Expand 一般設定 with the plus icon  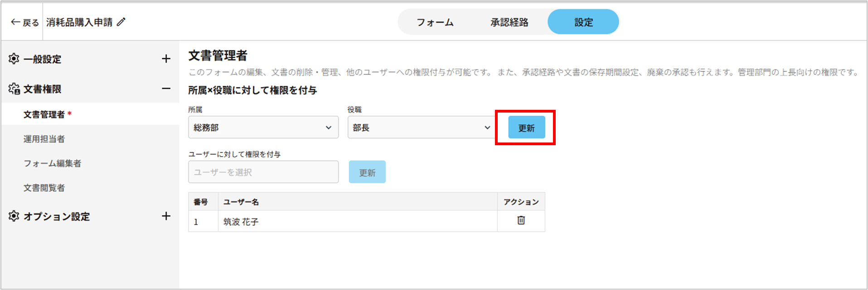pyautogui.click(x=166, y=59)
